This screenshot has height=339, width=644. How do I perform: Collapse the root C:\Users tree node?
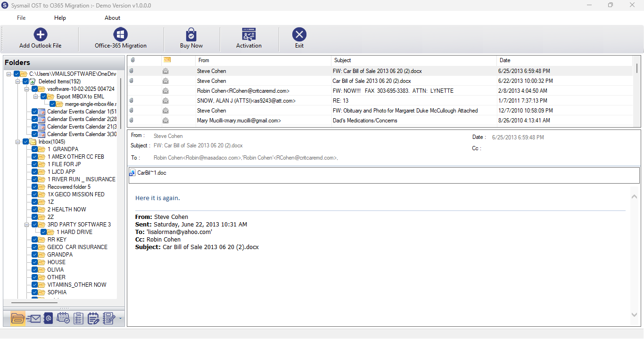[9, 74]
